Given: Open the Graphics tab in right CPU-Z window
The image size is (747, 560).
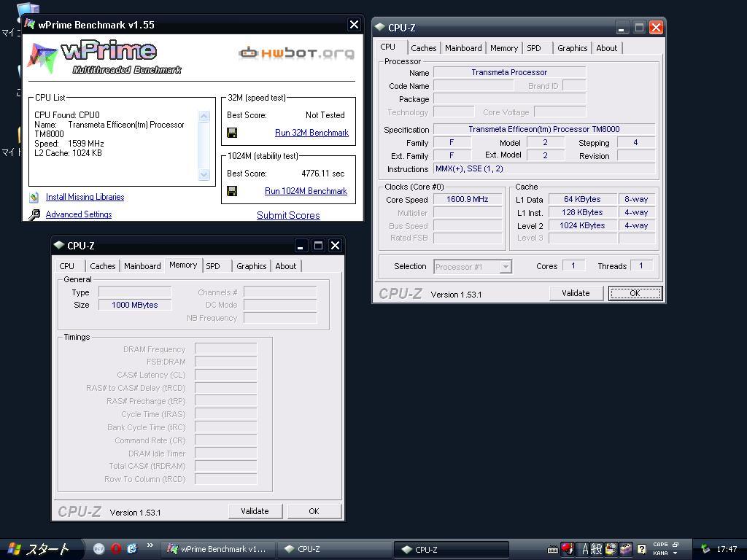Looking at the screenshot, I should [x=572, y=48].
